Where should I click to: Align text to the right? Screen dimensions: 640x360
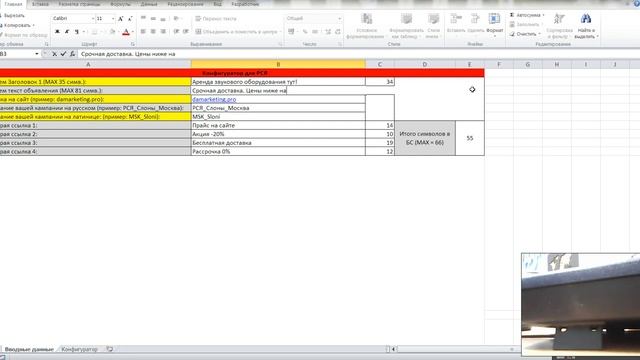163,31
